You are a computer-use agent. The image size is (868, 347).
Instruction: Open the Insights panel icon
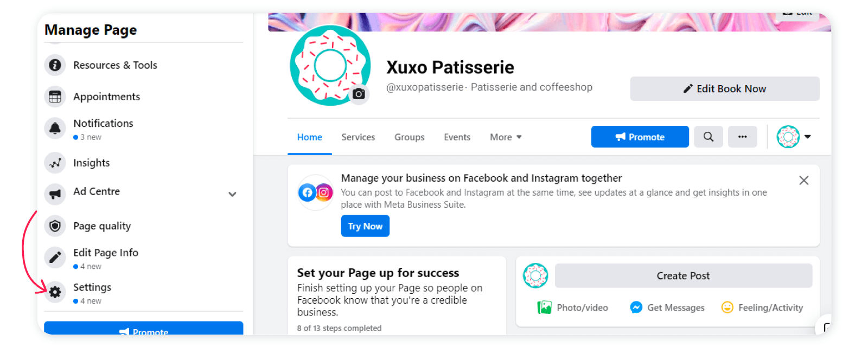(x=55, y=163)
